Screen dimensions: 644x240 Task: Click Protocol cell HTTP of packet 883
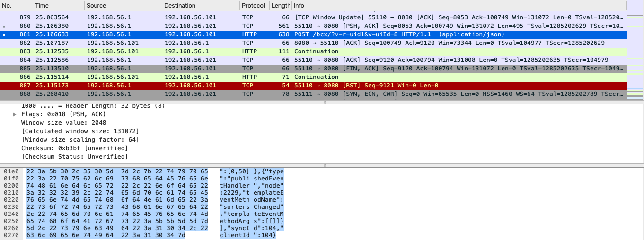pos(249,51)
